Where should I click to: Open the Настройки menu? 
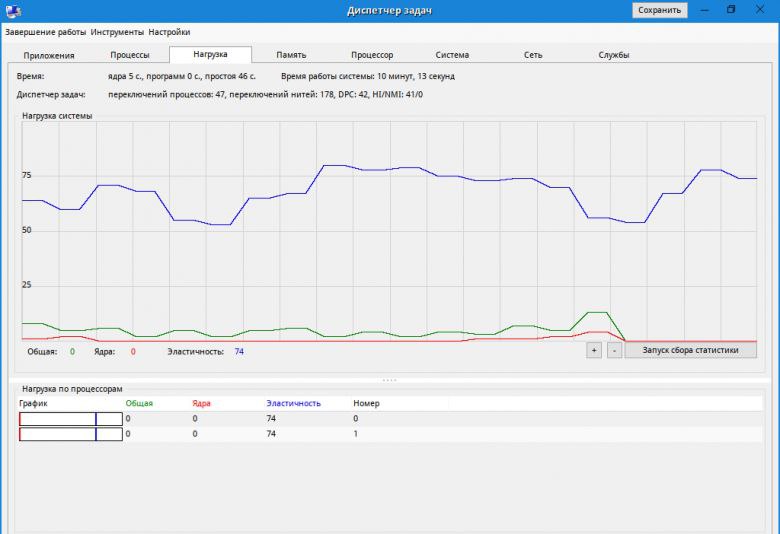[x=169, y=32]
